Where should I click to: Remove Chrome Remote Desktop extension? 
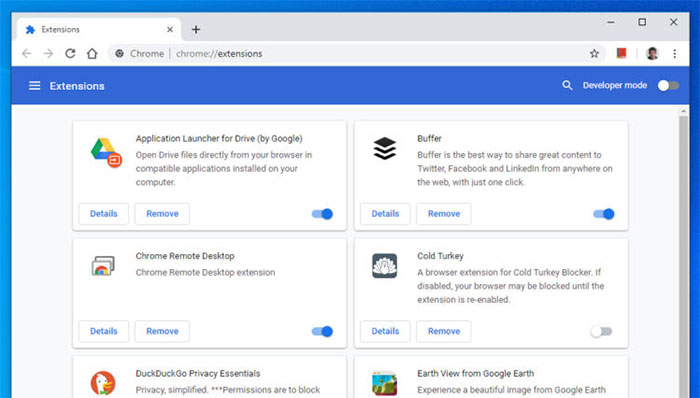pos(162,331)
